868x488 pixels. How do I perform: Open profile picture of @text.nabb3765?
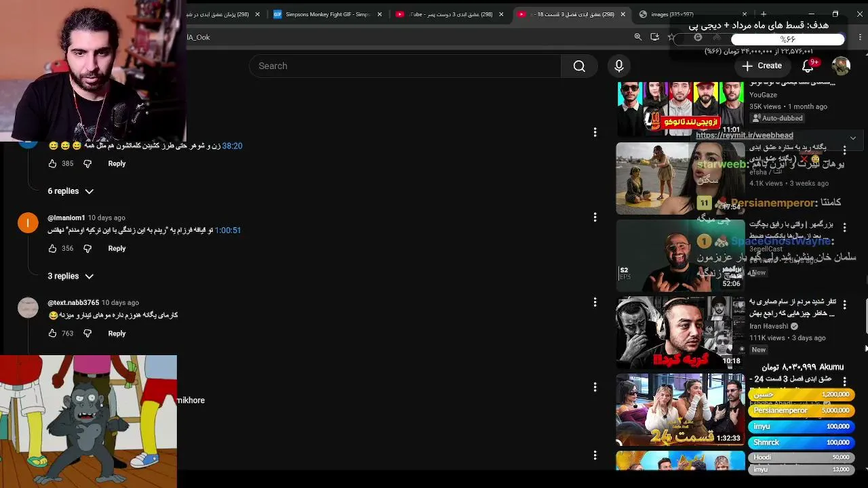tap(28, 308)
